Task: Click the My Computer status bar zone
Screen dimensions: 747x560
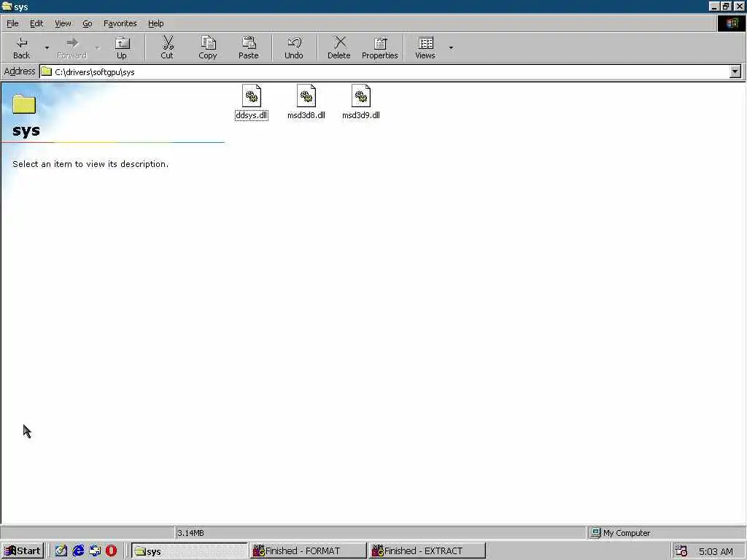Action: click(666, 533)
